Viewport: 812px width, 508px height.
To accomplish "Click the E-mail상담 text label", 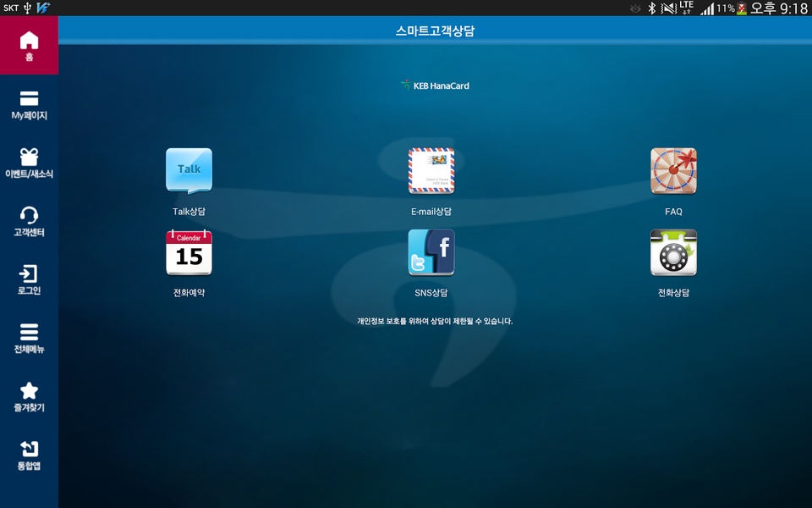I will (431, 212).
